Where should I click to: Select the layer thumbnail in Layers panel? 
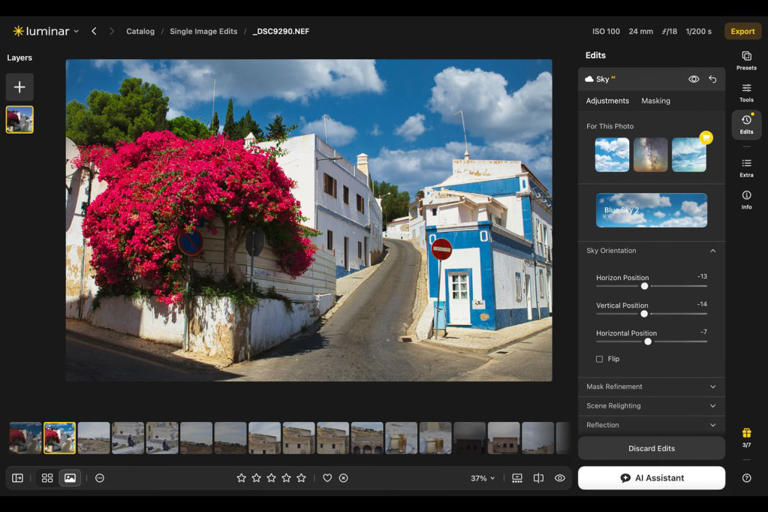20,120
